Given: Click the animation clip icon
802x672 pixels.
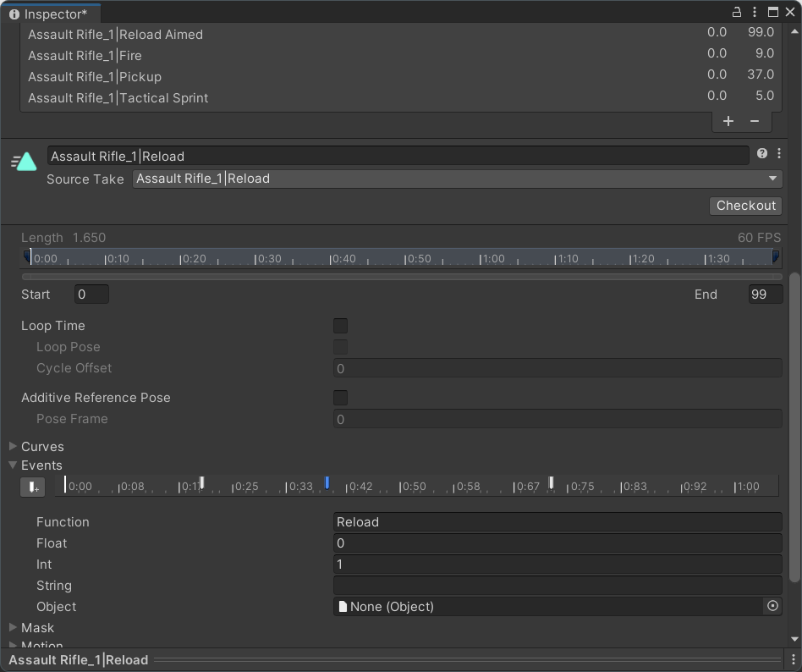Looking at the screenshot, I should (x=25, y=162).
